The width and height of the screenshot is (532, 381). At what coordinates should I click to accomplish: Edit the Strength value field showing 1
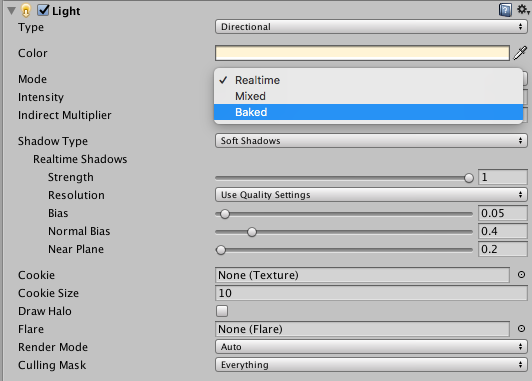(x=502, y=177)
